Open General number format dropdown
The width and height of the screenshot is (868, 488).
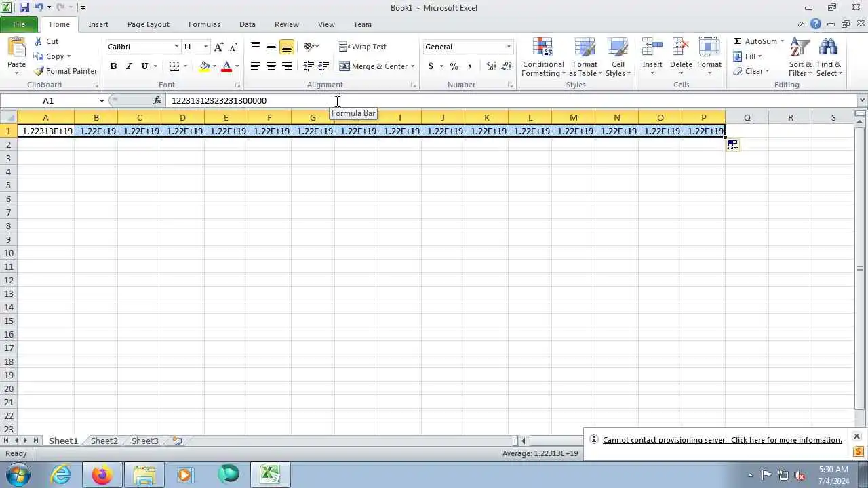coord(509,47)
